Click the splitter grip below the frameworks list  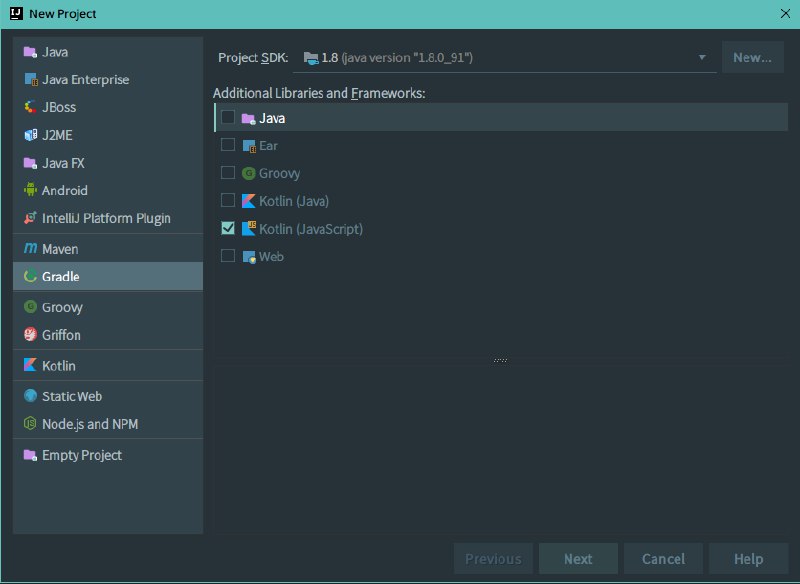click(x=501, y=360)
